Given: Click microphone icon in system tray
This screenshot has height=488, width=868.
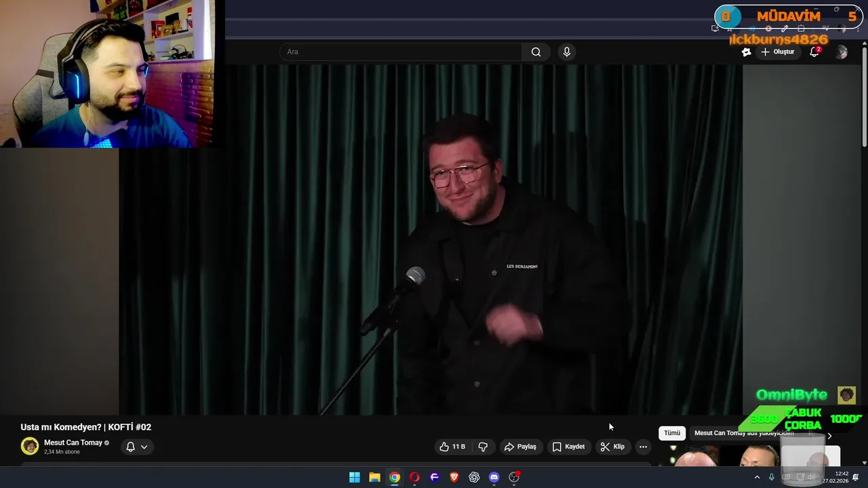Looking at the screenshot, I should [x=771, y=477].
